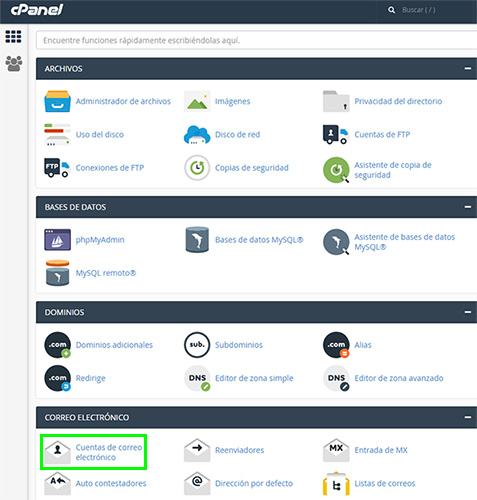Launch the phpMyAdmin link
Viewport: 477px width, 500px height.
click(100, 240)
